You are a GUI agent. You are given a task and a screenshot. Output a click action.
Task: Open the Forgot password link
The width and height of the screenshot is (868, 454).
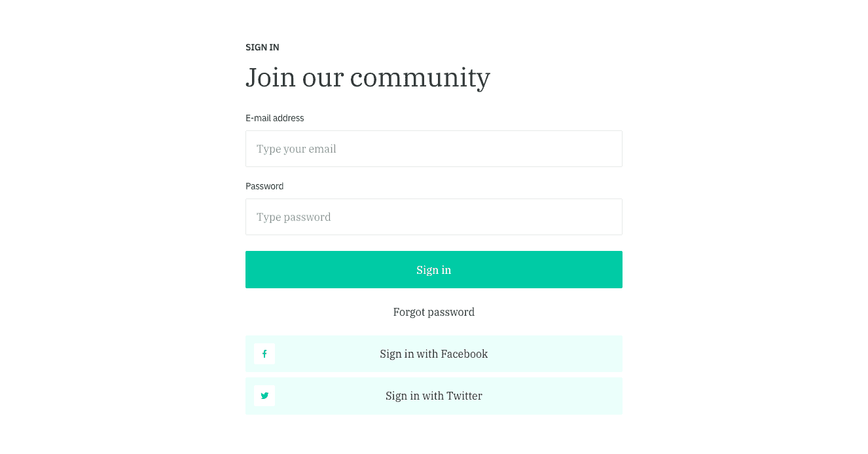[x=433, y=312]
